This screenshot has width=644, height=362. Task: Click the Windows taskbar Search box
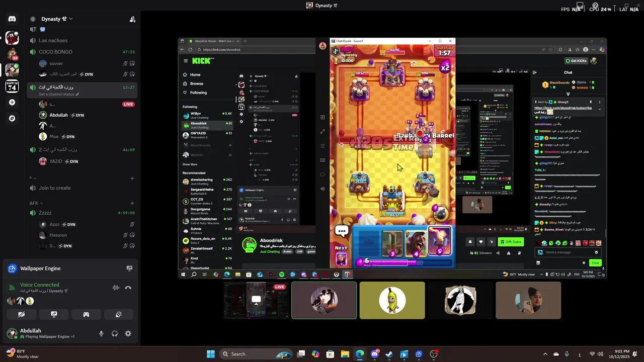tap(257, 354)
